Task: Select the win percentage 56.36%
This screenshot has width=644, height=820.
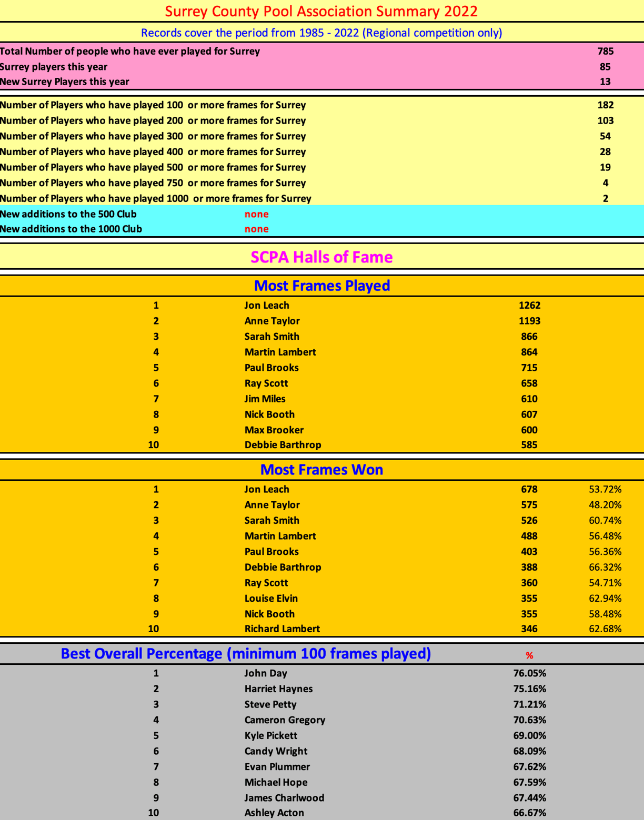Action: pyautogui.click(x=605, y=552)
